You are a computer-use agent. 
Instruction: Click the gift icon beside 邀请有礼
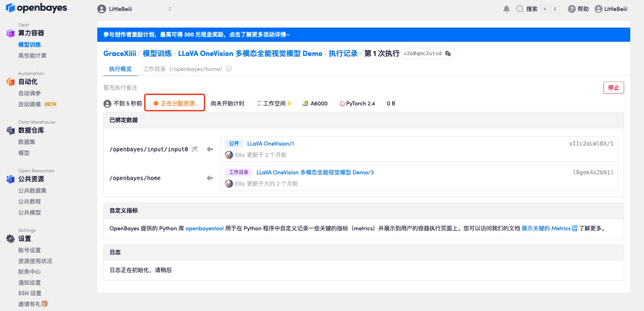click(x=45, y=304)
